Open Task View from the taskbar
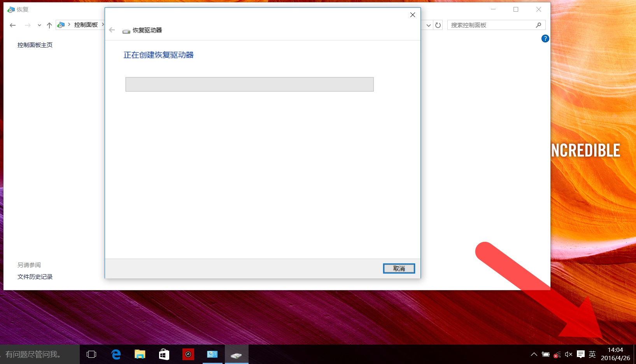The height and width of the screenshot is (364, 636). point(91,354)
